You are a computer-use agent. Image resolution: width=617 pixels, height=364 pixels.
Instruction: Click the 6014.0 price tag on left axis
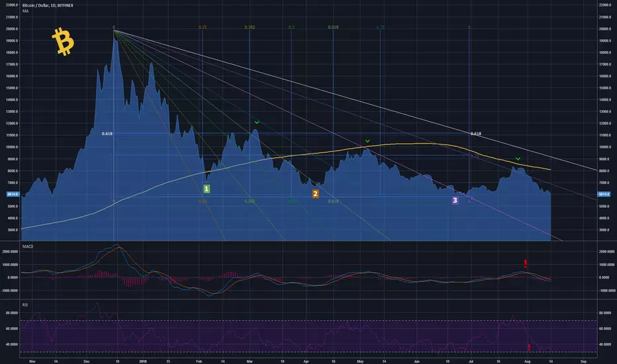[13, 194]
